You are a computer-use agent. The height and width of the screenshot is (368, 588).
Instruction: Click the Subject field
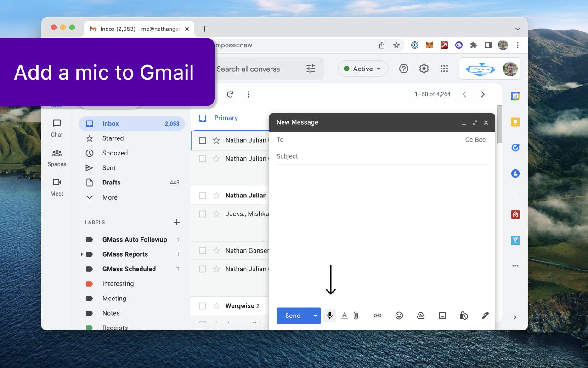coord(382,156)
